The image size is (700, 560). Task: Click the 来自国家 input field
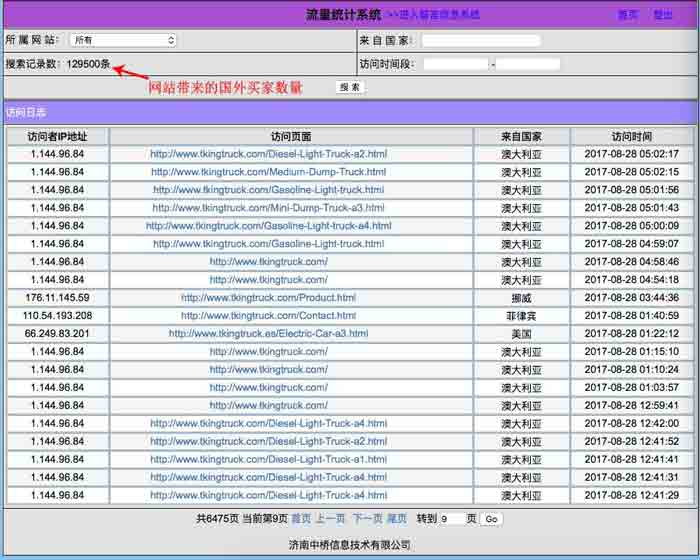[480, 41]
